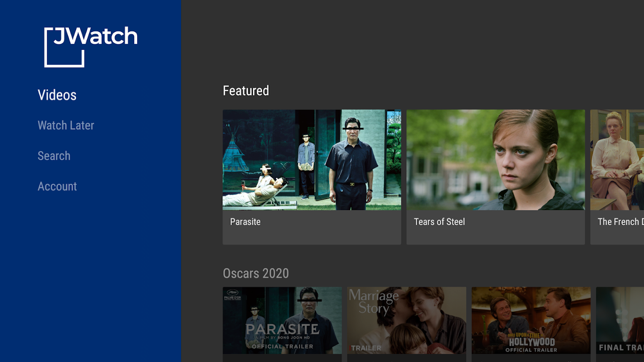
Task: Open the Parasite thumbnail in the Featured row
Action: tap(312, 160)
